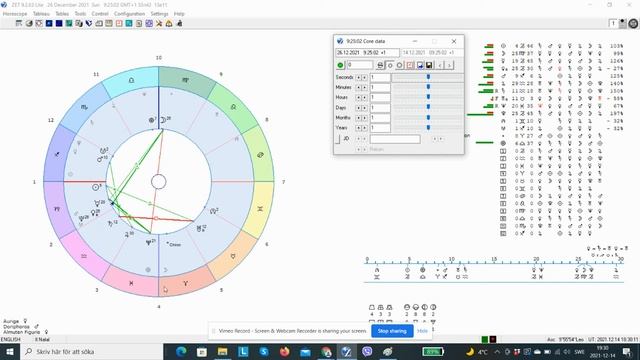
Task: Click the black floppy disk icon in Core data
Action: coord(429,65)
